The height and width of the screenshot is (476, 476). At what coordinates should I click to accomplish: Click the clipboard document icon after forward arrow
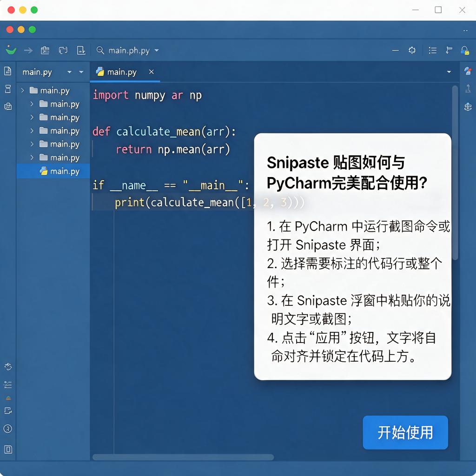click(x=45, y=50)
